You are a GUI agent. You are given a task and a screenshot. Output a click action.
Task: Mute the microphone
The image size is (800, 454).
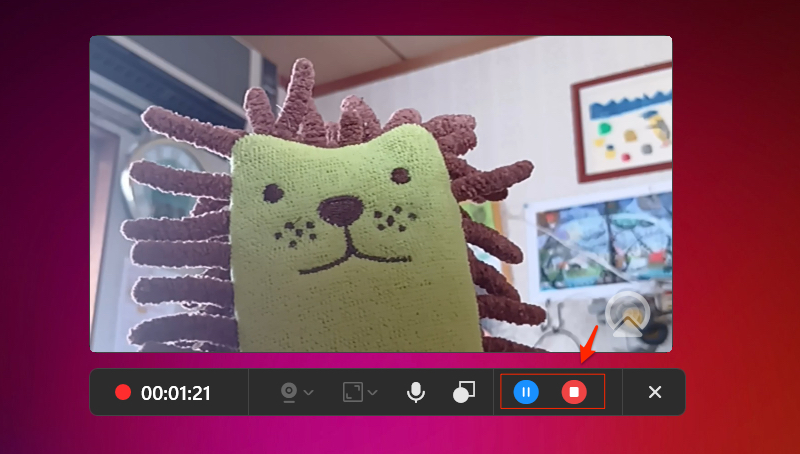click(x=416, y=392)
